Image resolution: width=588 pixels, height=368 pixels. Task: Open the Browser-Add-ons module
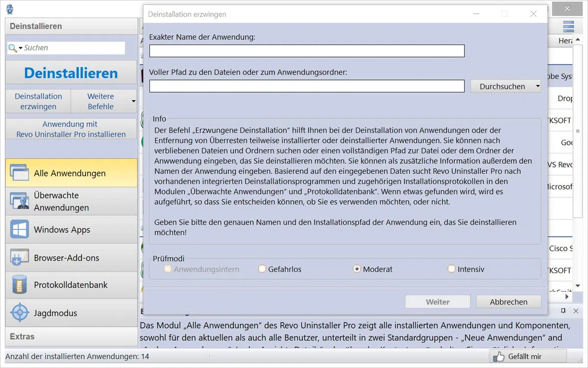(72, 258)
